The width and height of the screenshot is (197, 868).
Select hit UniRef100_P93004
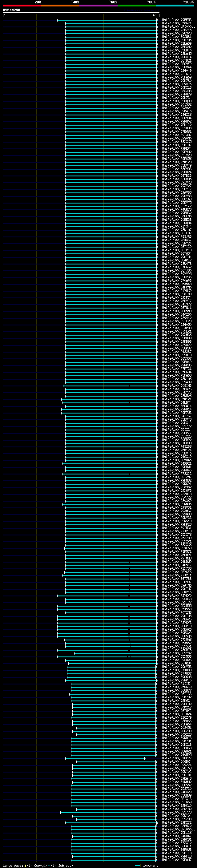tap(176, 108)
